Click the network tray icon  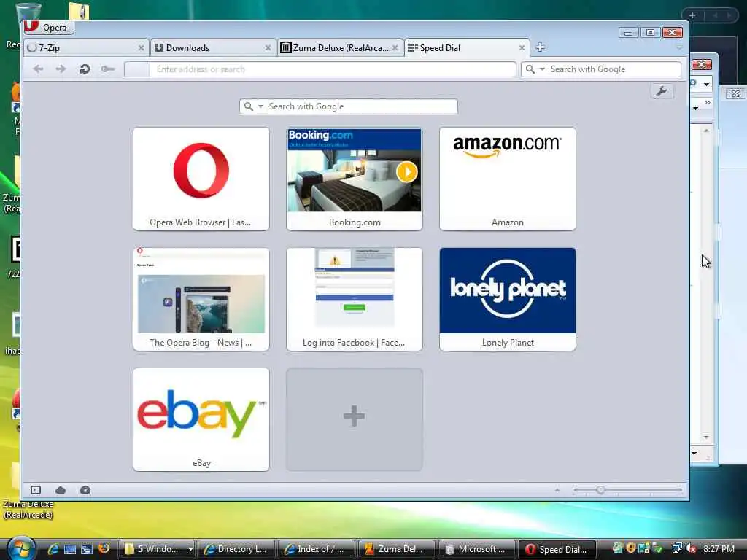(676, 548)
